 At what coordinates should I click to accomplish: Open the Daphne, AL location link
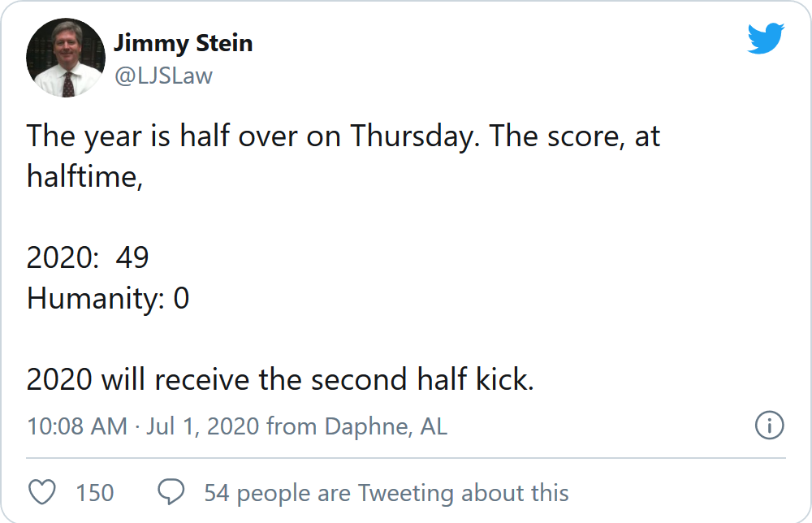click(386, 426)
